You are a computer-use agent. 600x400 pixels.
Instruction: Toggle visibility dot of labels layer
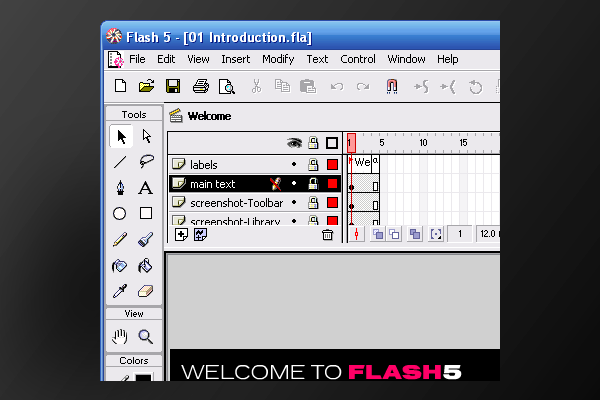(294, 165)
